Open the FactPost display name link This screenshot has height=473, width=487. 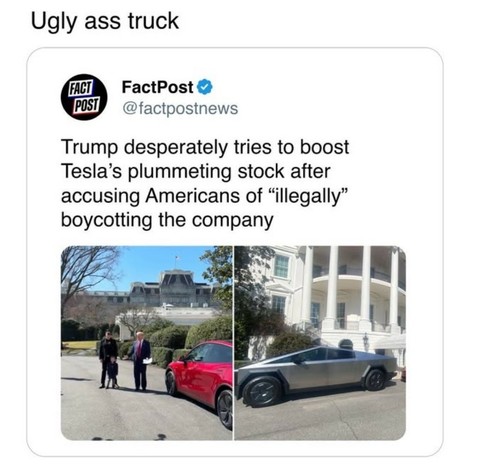tap(157, 87)
